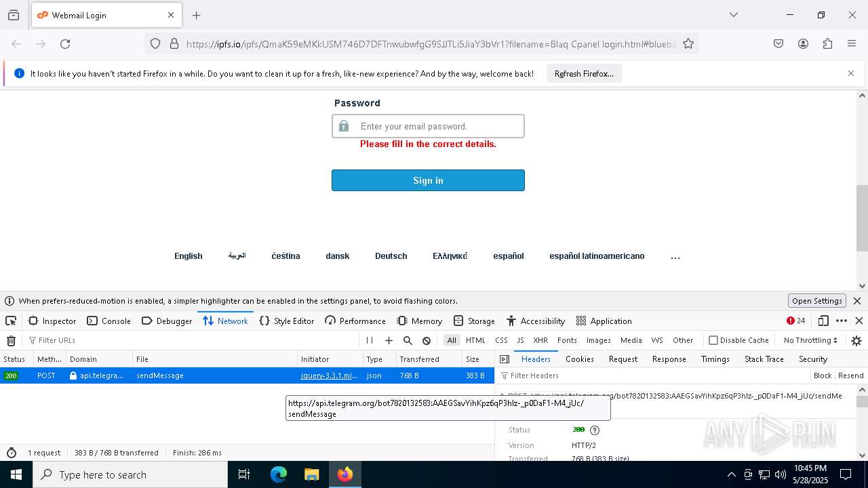
Task: Filter requests by Fonts
Action: click(x=567, y=340)
